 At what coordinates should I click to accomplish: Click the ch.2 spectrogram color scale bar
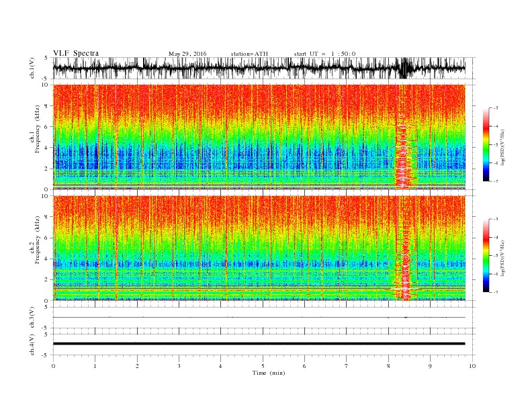click(x=486, y=256)
